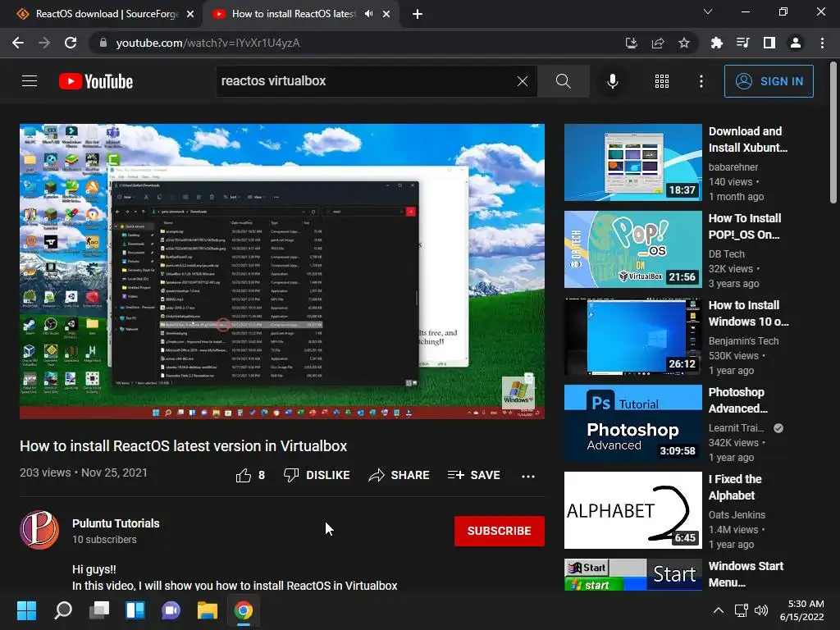Open the Windows Start button
The image size is (840, 630).
point(26,610)
